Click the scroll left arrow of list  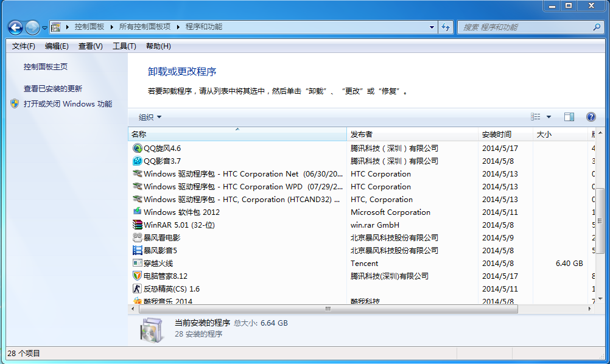[x=133, y=309]
